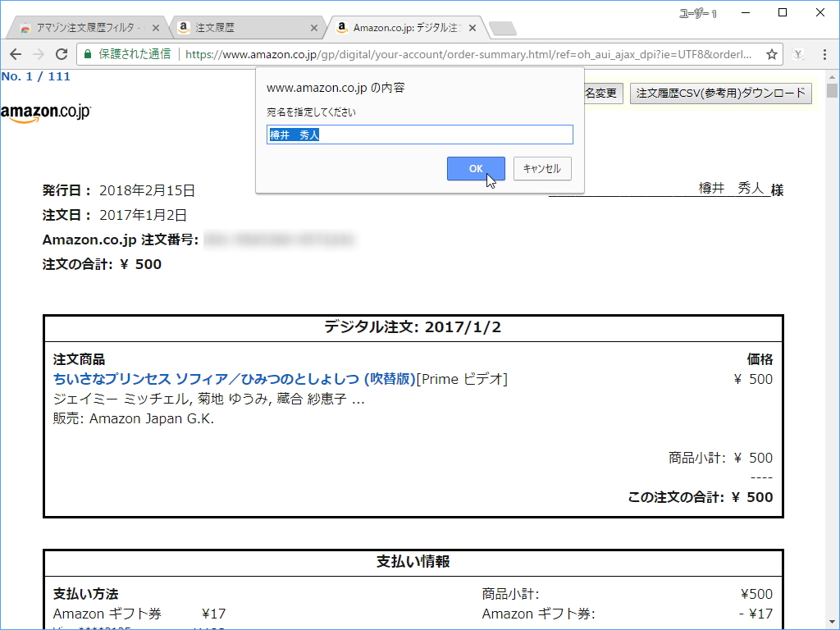The height and width of the screenshot is (630, 840).
Task: Click the amazon.co.jp logo
Action: click(x=47, y=110)
